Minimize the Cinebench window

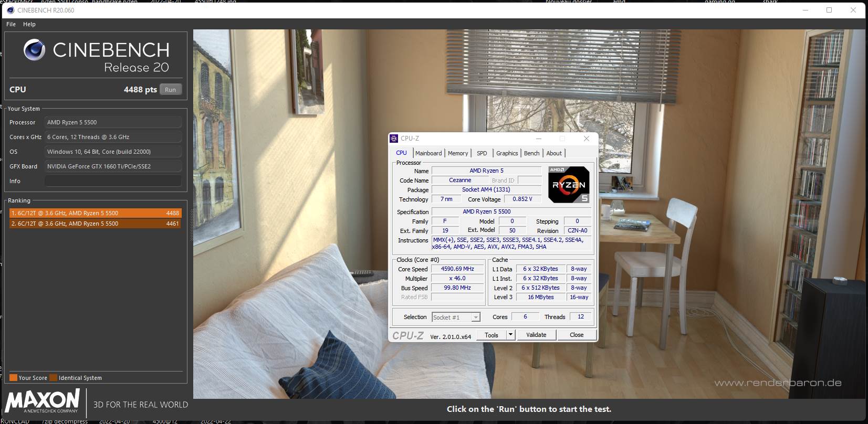(x=805, y=10)
